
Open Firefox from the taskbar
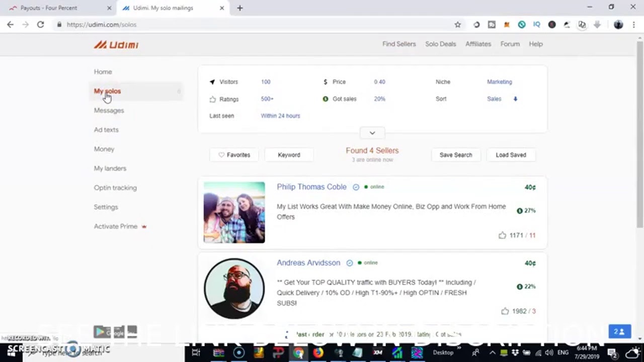point(318,352)
